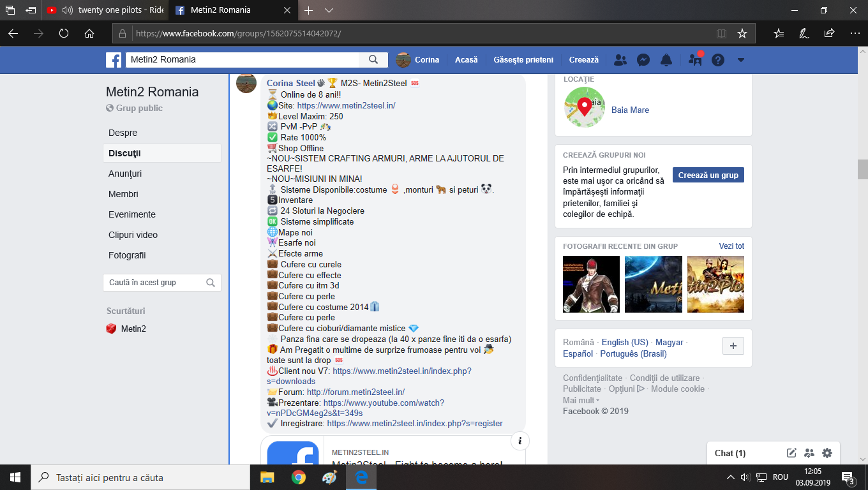Open Favorites hub icon

tap(779, 33)
